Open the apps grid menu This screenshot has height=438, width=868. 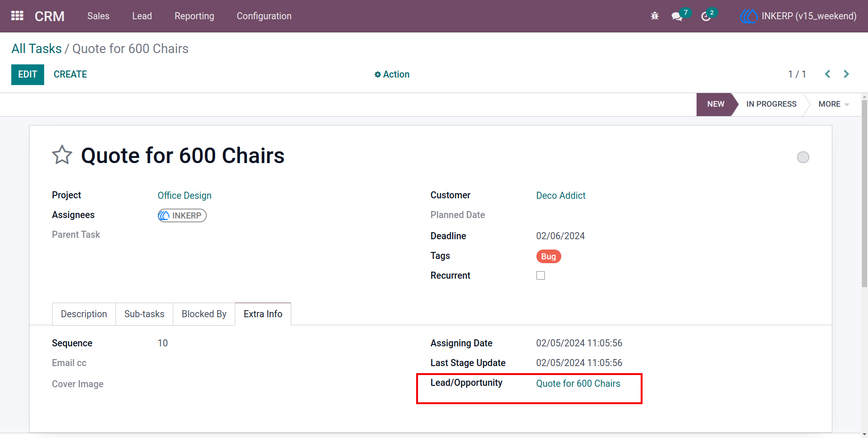(x=17, y=16)
